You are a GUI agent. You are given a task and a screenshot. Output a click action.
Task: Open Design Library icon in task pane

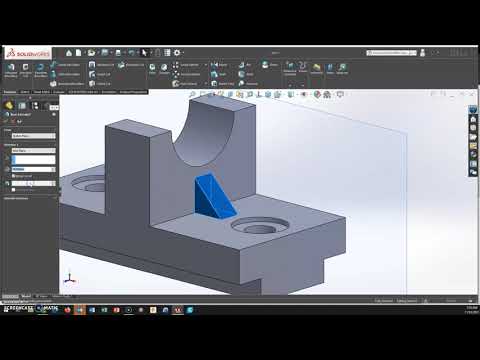(473, 128)
